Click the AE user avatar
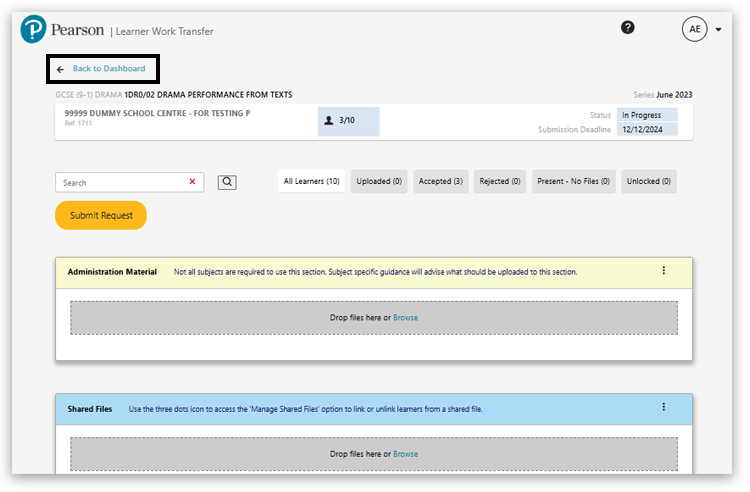The width and height of the screenshot is (750, 492). point(695,29)
